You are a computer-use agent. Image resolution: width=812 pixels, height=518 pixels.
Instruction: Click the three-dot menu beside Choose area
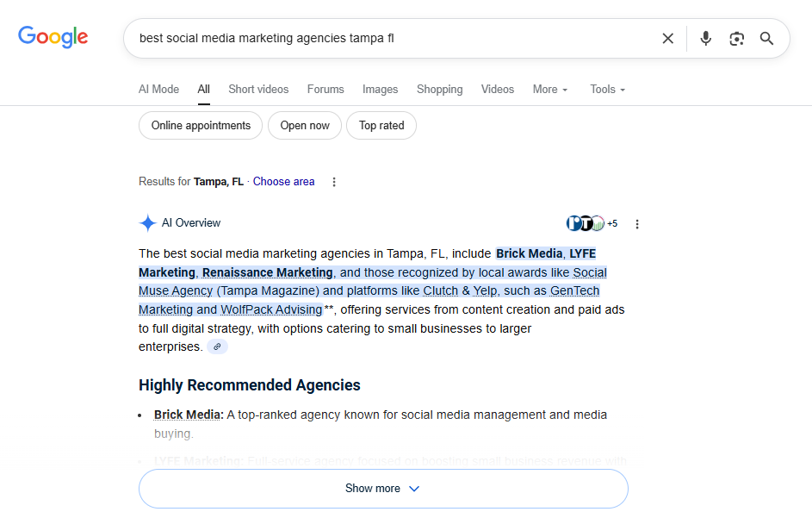click(x=333, y=182)
